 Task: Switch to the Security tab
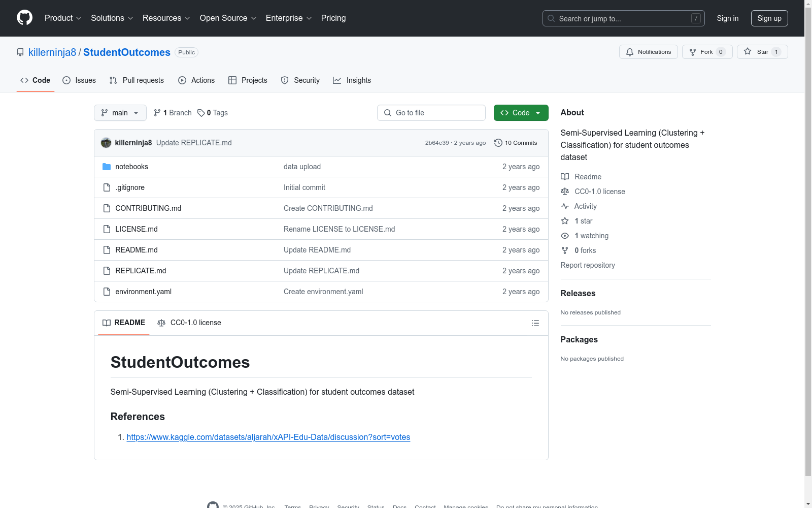point(300,80)
